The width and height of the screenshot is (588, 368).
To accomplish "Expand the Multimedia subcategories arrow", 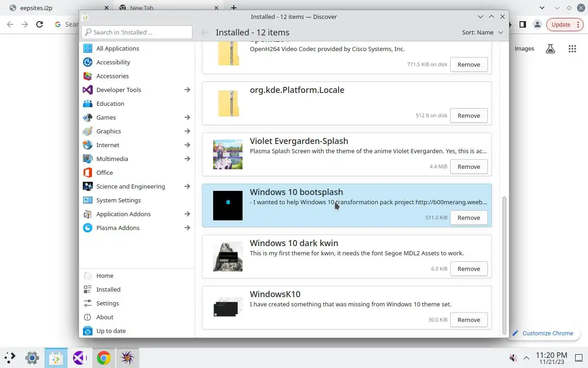I will [187, 159].
